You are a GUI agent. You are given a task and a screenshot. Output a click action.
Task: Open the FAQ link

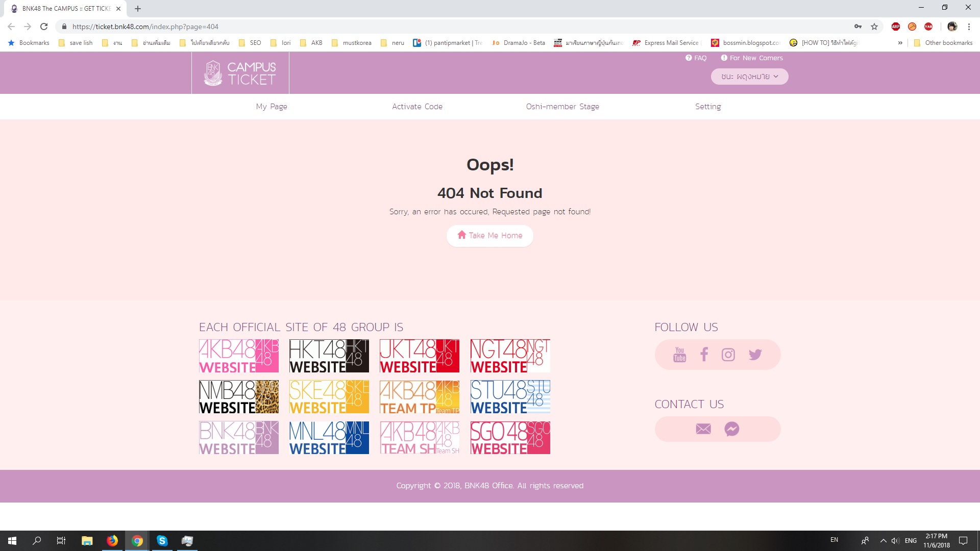(696, 58)
